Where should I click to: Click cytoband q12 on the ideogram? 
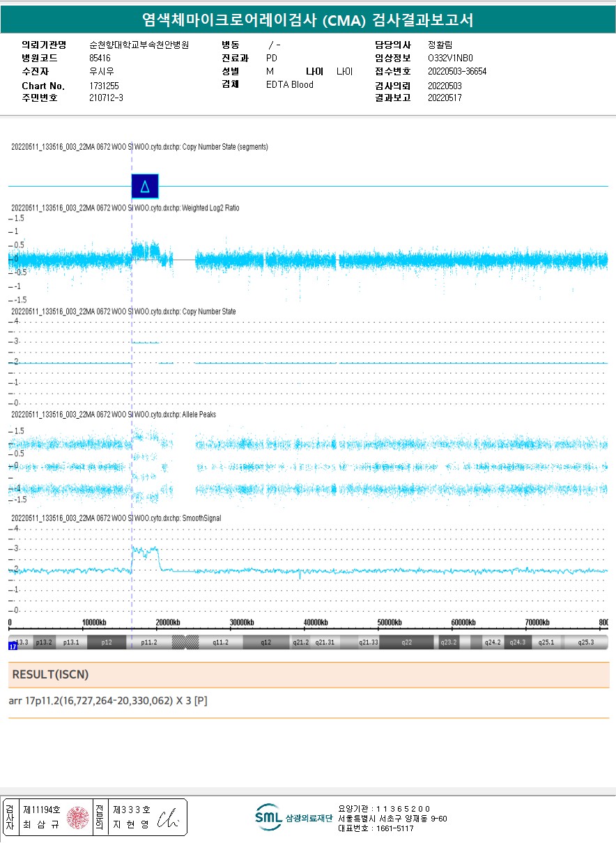(x=265, y=642)
